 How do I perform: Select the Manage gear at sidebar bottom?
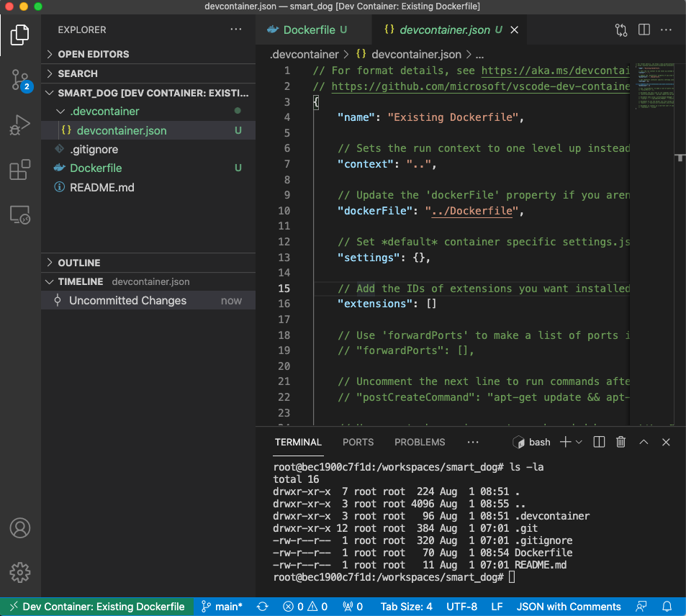(x=20, y=573)
